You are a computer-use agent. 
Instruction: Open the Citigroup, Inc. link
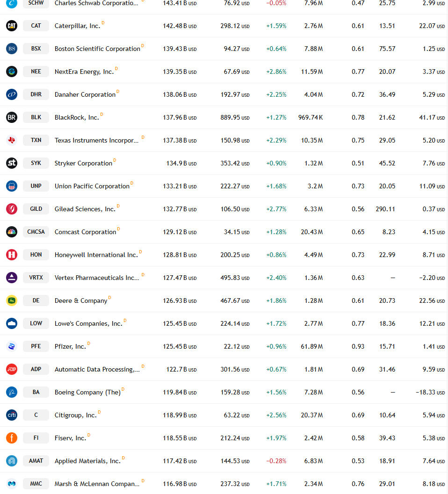click(76, 415)
